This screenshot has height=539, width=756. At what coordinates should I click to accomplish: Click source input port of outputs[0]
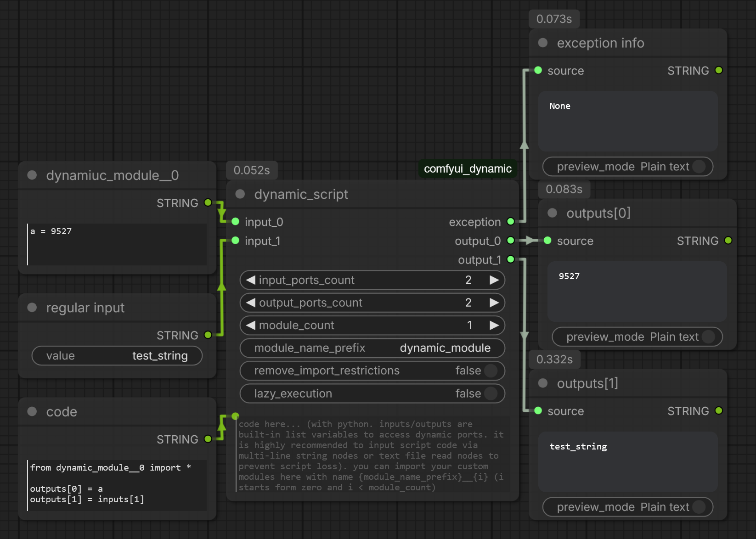[x=547, y=241]
